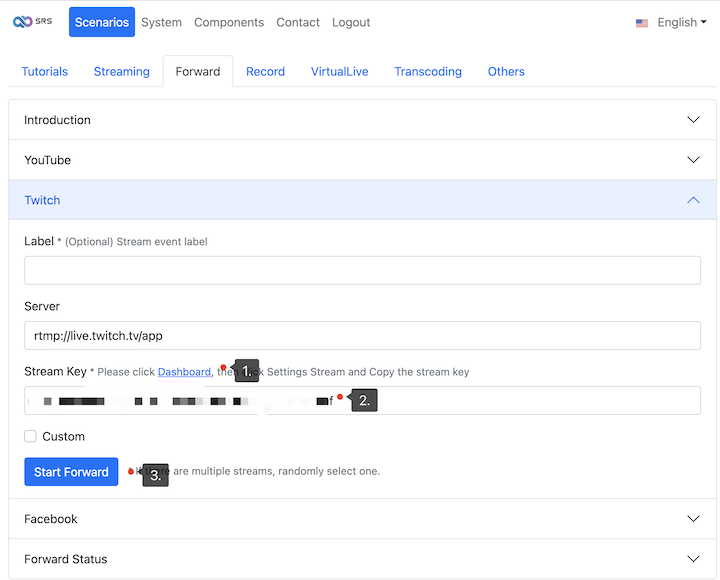The height and width of the screenshot is (580, 720).
Task: Click the Forward Status header text
Action: [x=66, y=559]
